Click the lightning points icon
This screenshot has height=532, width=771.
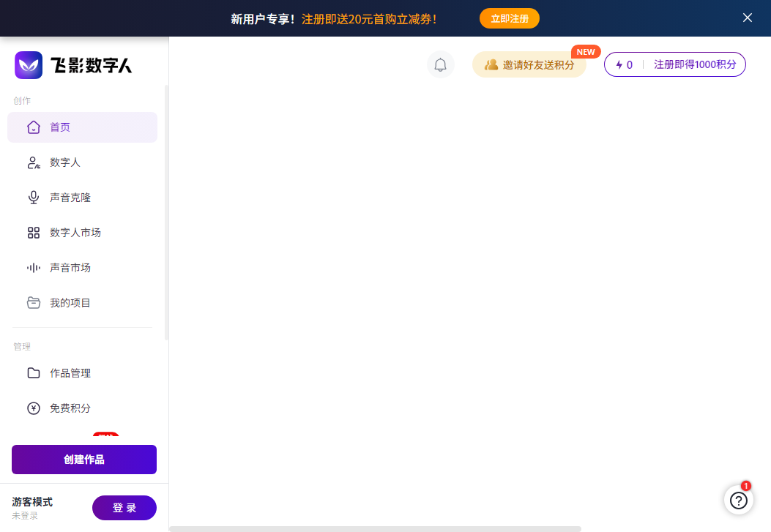point(619,65)
